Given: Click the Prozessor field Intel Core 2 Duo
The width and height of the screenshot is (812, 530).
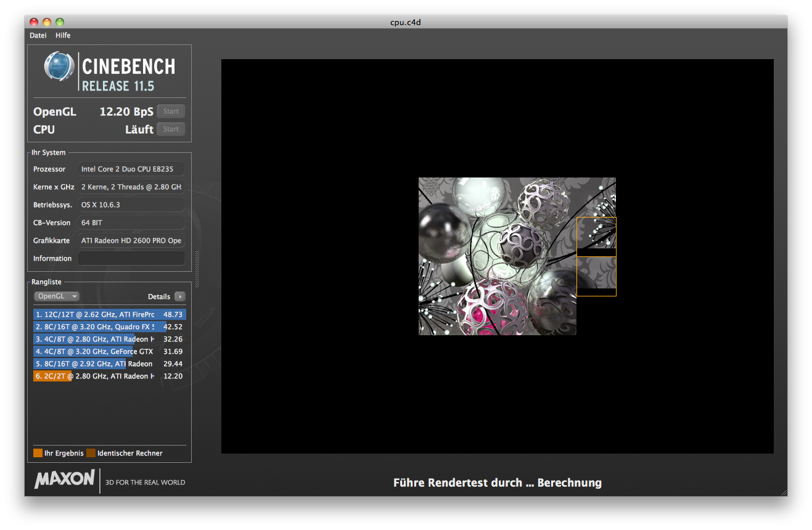Looking at the screenshot, I should point(131,169).
